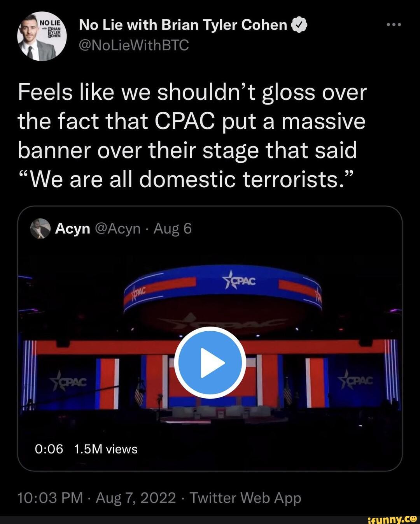
Task: Click the CPAC logo on the overhead ring
Action: coord(239,280)
